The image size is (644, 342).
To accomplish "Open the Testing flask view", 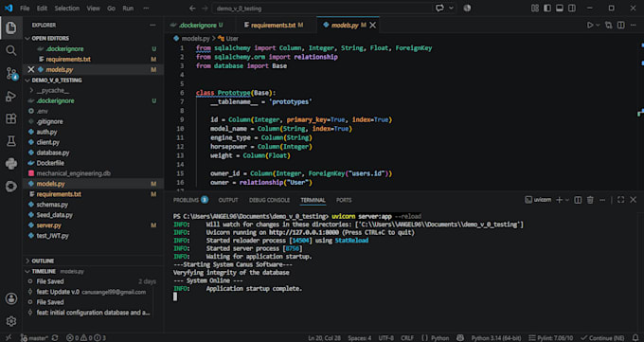I will [x=11, y=141].
